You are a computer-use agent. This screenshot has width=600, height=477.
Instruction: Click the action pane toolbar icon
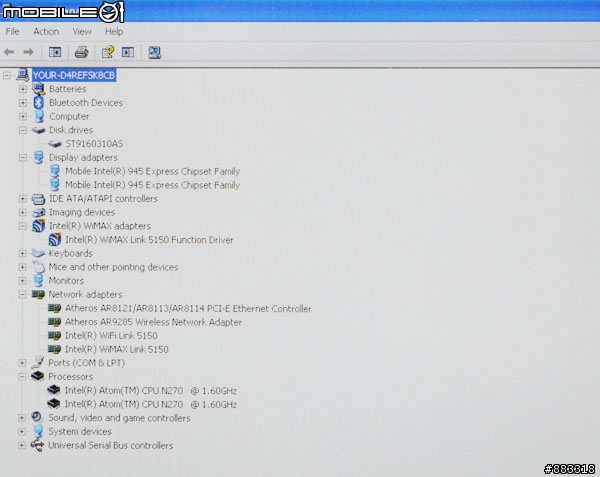[128, 52]
